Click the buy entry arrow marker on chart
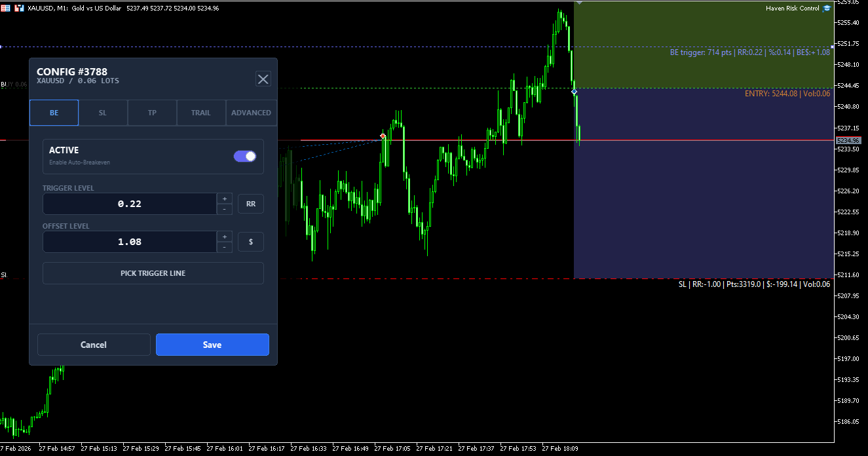Viewport: 868px width, 456px height. click(574, 91)
